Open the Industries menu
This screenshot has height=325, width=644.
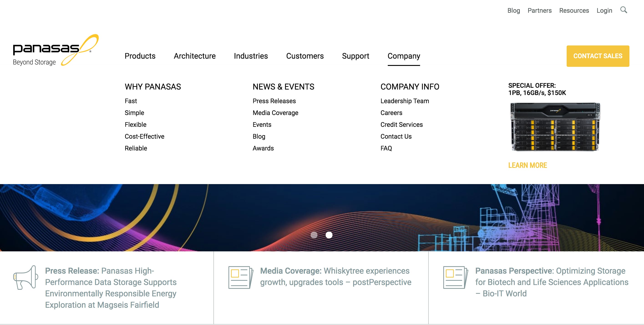click(x=251, y=56)
